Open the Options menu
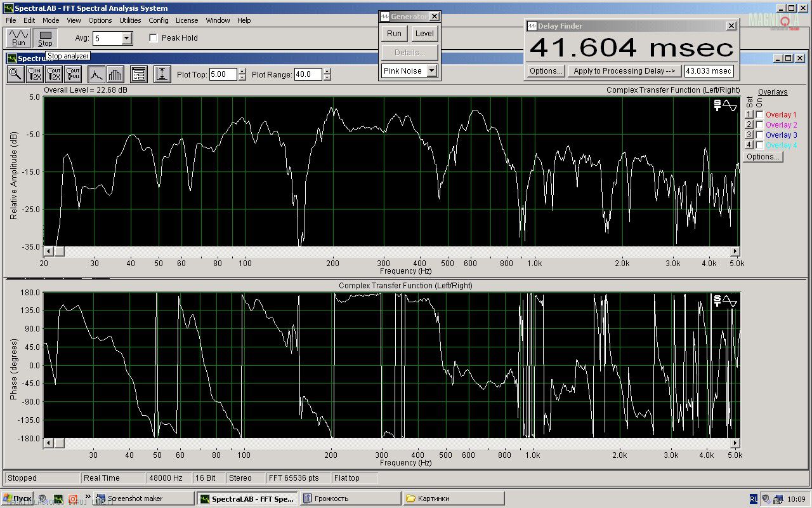The height and width of the screenshot is (508, 812). pos(100,20)
